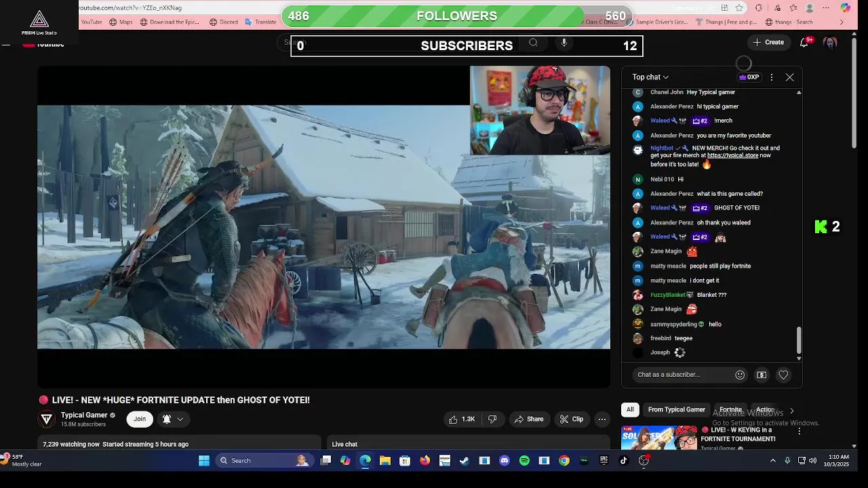Open W KEYING Fortnite Tournament thumbnail
The image size is (868, 488).
(x=659, y=438)
